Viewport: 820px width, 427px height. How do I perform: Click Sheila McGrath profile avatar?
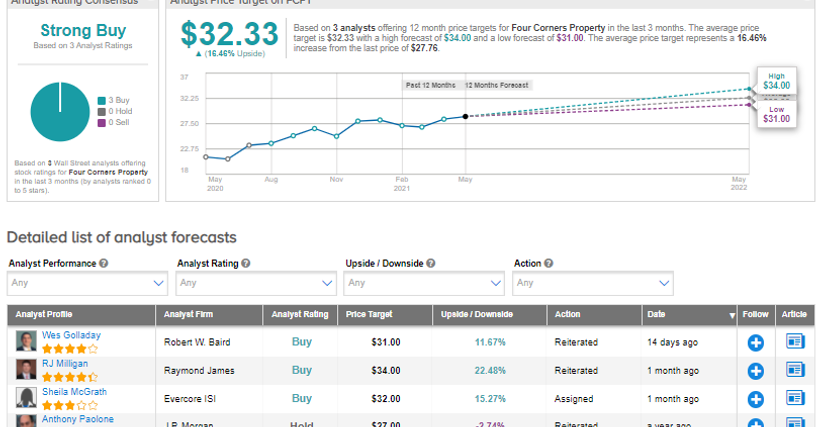click(26, 397)
